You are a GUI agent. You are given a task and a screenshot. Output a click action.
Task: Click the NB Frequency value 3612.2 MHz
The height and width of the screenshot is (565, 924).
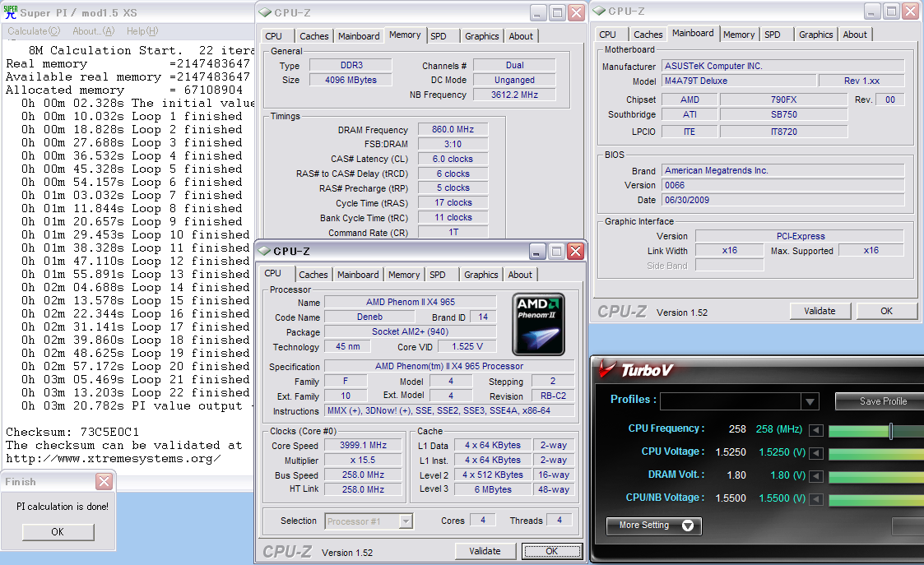click(x=514, y=95)
